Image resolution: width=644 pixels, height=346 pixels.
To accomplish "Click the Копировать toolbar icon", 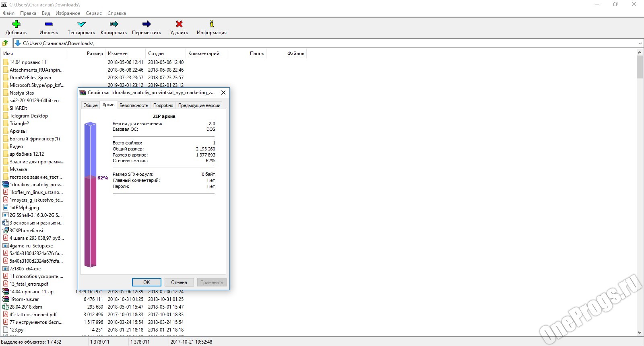I will click(114, 24).
